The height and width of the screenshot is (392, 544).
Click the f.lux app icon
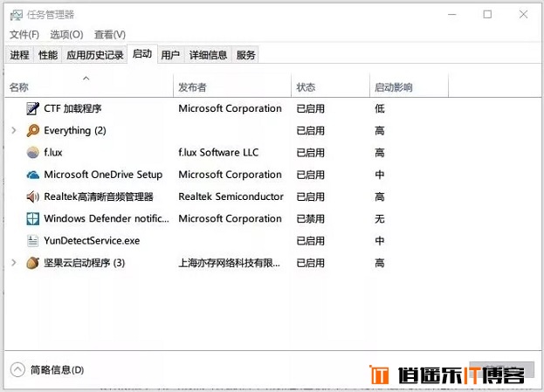point(32,153)
